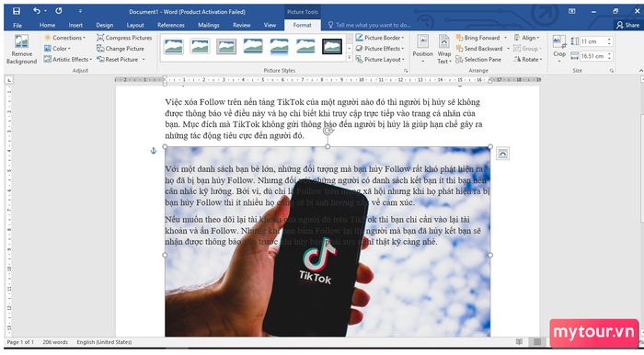This screenshot has width=644, height=355.
Task: Click the tab selector at ruler corner
Action: click(x=9, y=80)
